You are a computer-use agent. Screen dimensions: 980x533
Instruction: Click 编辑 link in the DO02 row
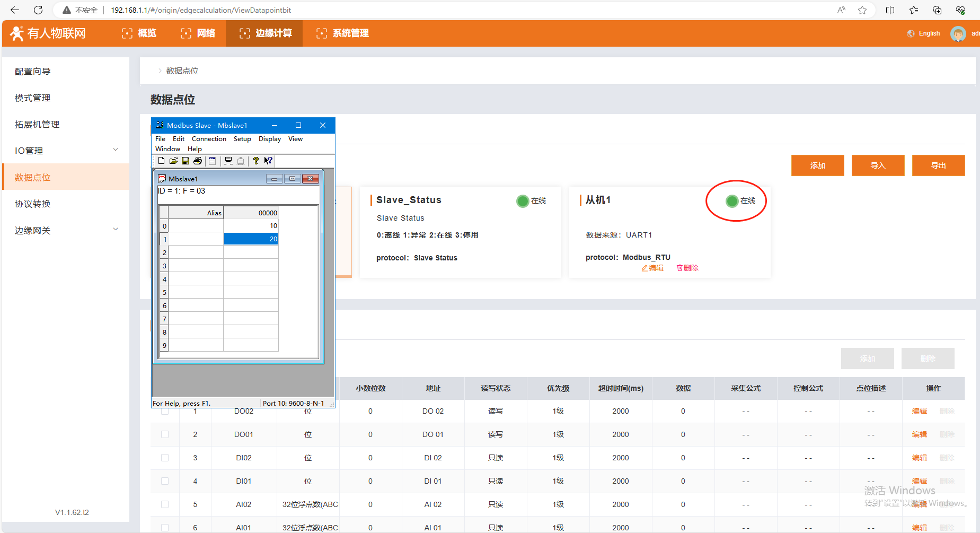[x=919, y=411]
